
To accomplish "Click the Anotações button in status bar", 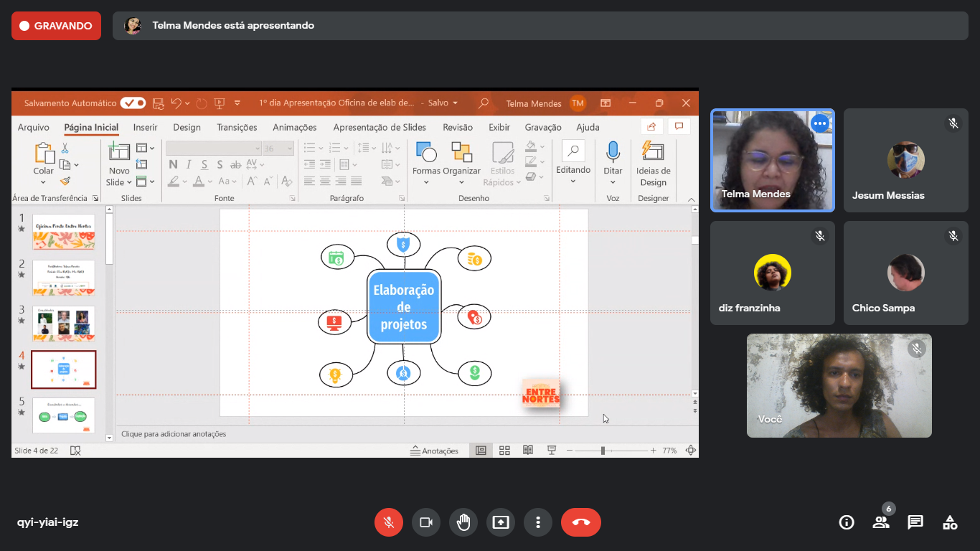I will [434, 451].
